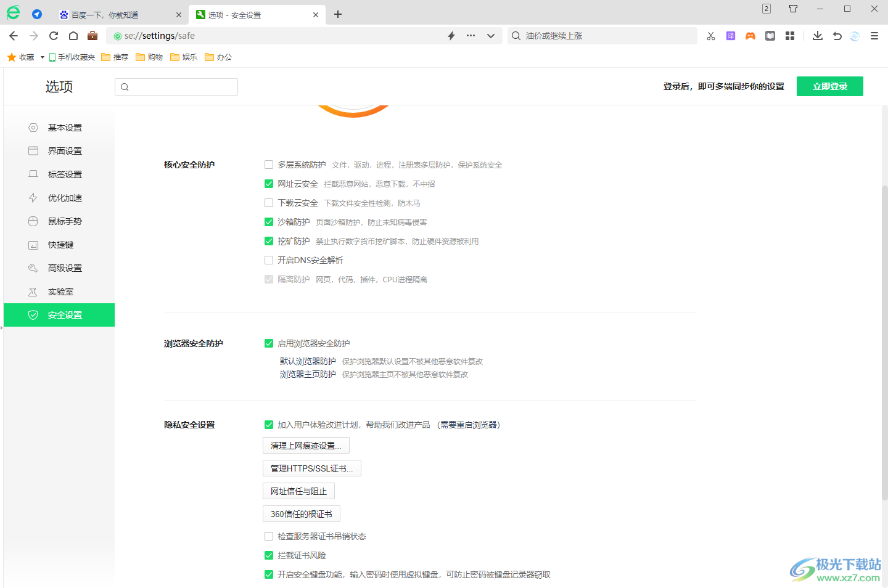Enable 下载云安全 checkbox
This screenshot has width=888, height=588.
click(x=269, y=203)
